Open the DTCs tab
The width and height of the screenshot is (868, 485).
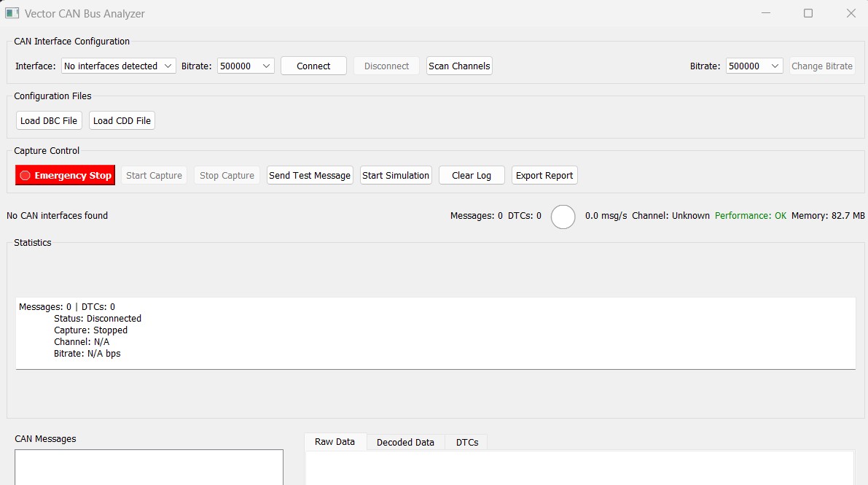[467, 443]
